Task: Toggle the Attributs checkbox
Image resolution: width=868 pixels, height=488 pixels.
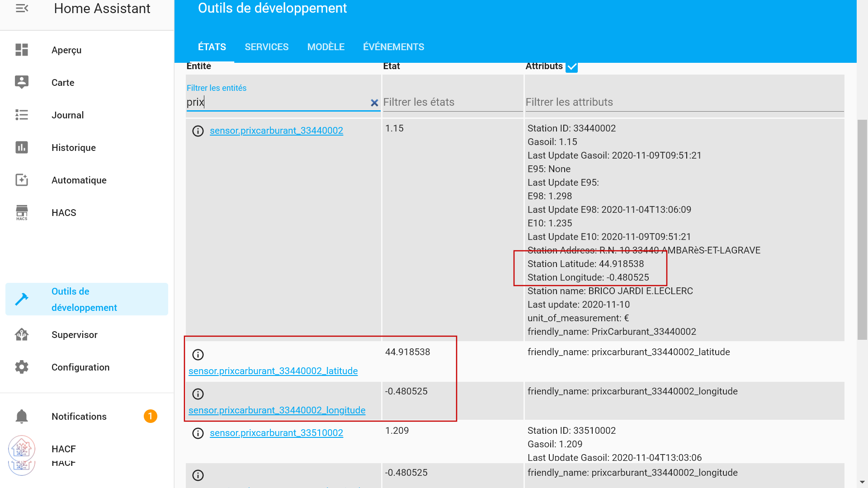Action: coord(571,67)
